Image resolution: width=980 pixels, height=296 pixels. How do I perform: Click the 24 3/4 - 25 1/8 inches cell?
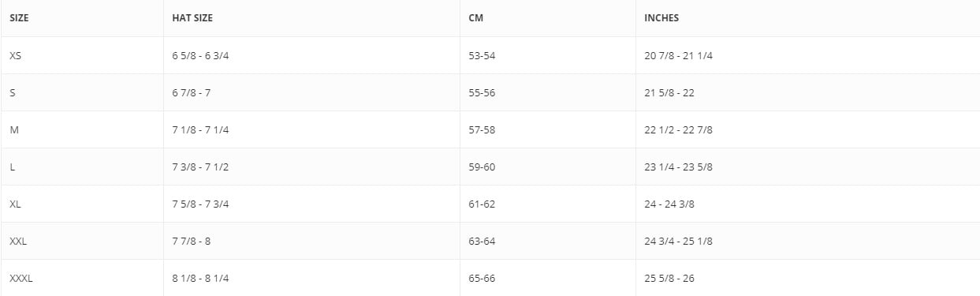(679, 241)
